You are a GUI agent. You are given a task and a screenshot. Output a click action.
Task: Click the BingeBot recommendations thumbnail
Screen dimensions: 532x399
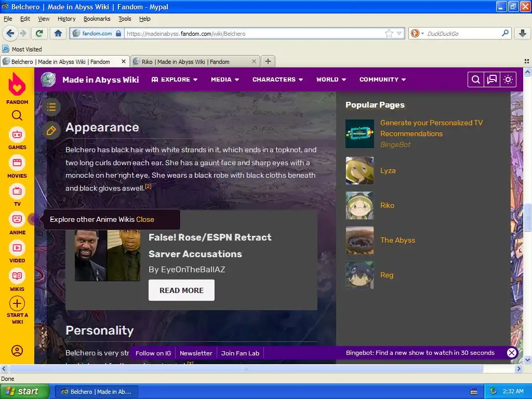point(360,134)
